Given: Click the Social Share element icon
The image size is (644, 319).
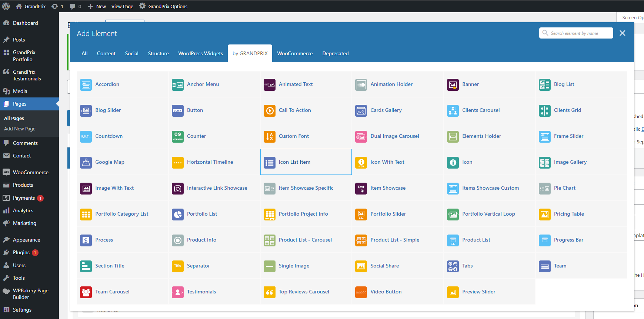Looking at the screenshot, I should point(361,266).
